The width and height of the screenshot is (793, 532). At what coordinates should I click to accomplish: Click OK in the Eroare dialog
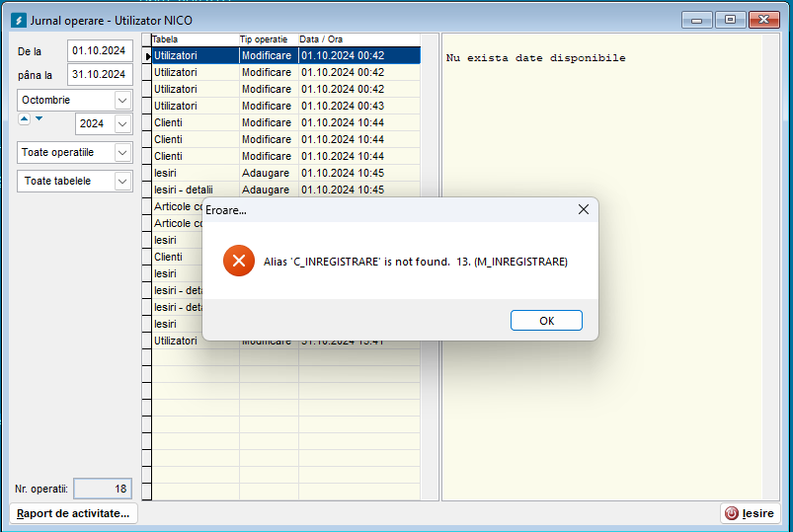click(x=546, y=321)
